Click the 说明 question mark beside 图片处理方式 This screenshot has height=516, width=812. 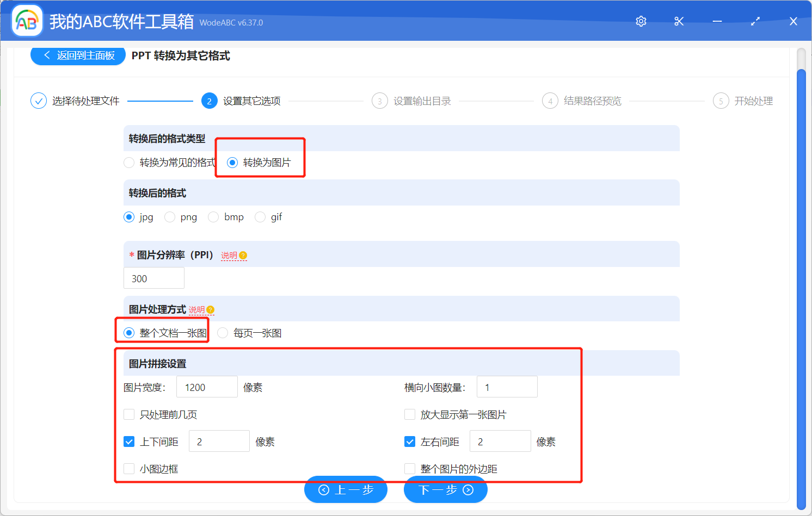210,310
